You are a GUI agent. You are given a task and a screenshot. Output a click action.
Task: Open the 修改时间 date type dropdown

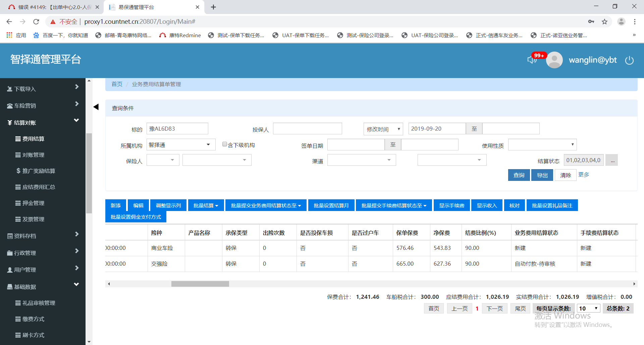(383, 129)
